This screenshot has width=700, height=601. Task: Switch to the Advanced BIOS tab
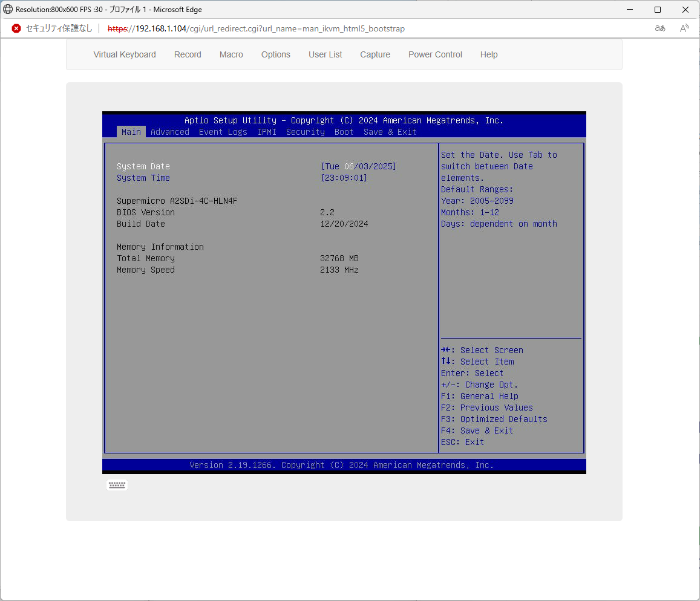click(x=170, y=132)
